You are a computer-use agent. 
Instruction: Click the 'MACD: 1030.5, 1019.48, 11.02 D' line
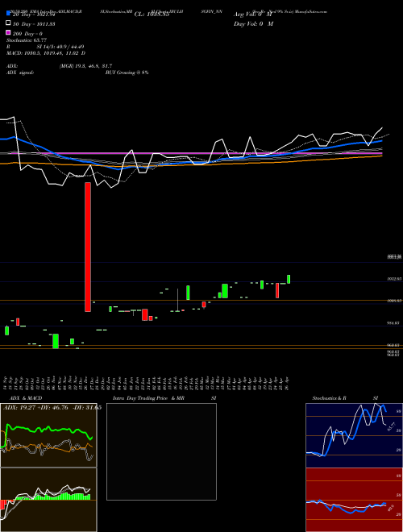46,53
